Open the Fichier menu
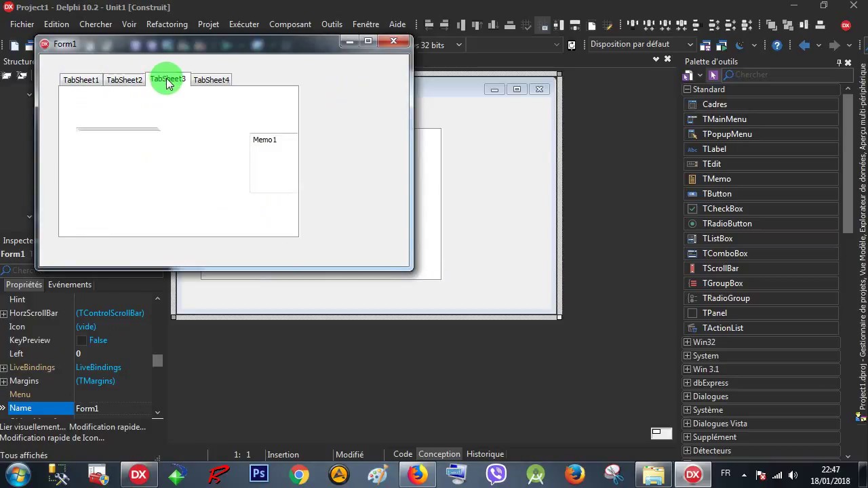The width and height of the screenshot is (868, 488). (x=22, y=24)
